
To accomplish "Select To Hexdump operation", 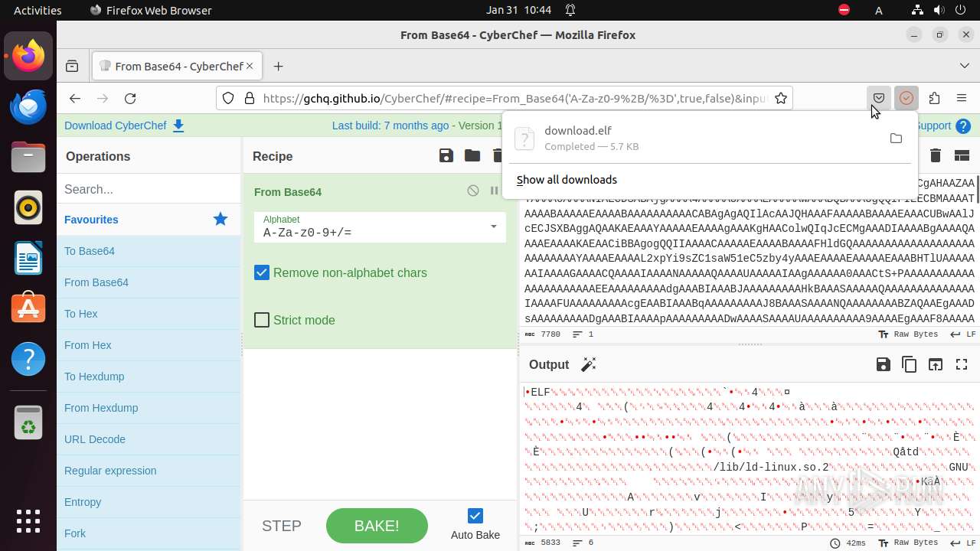I will tap(149, 377).
